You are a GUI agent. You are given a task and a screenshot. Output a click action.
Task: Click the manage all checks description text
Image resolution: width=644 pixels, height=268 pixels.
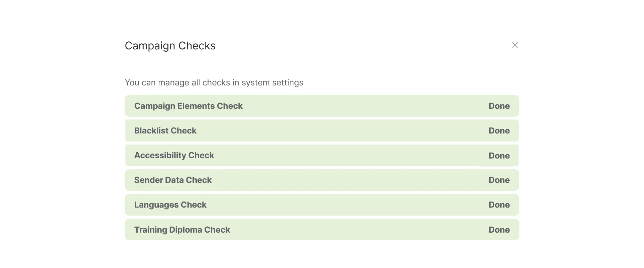[214, 82]
